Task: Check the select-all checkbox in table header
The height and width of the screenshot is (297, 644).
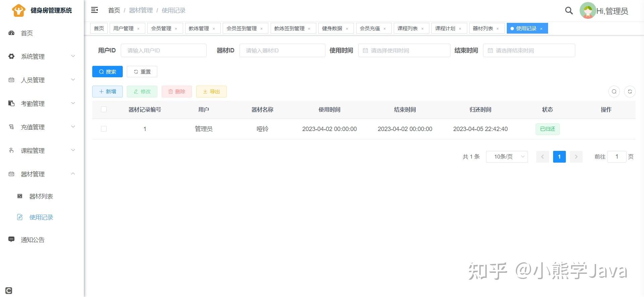Action: [104, 110]
